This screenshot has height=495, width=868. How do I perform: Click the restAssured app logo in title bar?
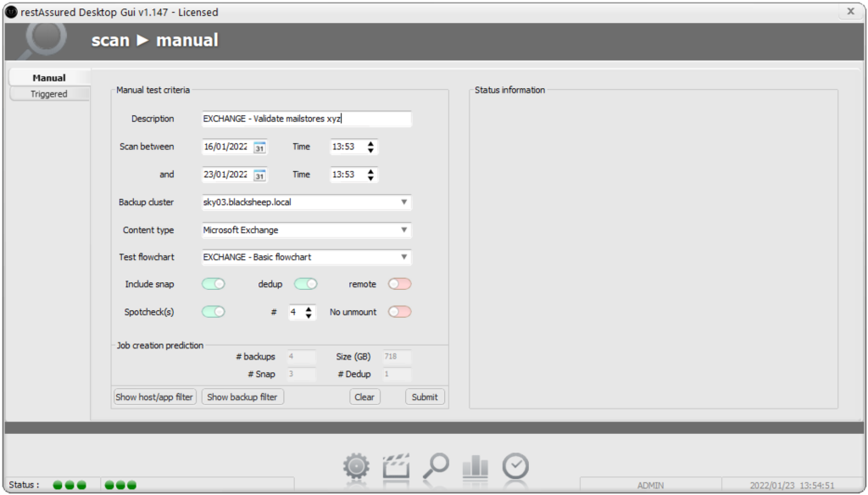coord(12,12)
